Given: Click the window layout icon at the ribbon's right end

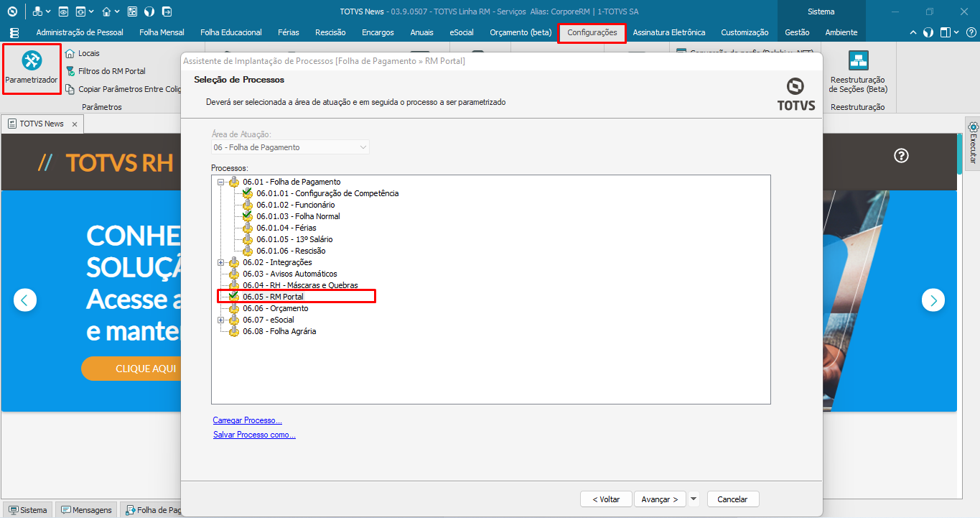Looking at the screenshot, I should click(x=946, y=32).
